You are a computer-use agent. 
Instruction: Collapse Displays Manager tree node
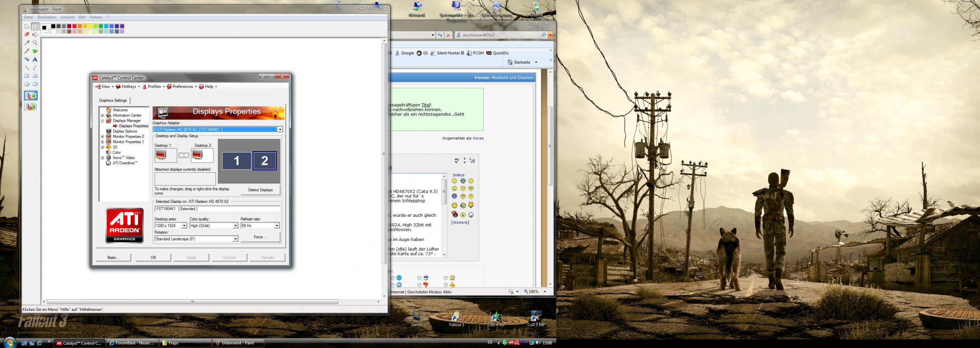click(103, 121)
